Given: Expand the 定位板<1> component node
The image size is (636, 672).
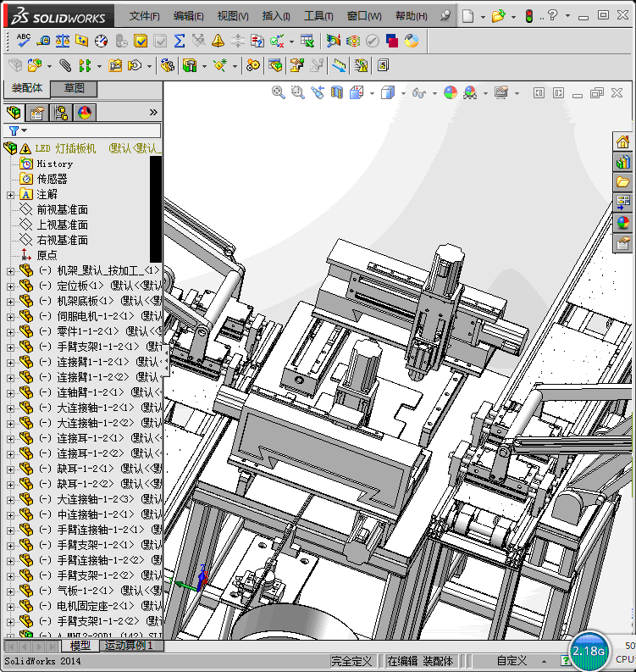Looking at the screenshot, I should [10, 286].
